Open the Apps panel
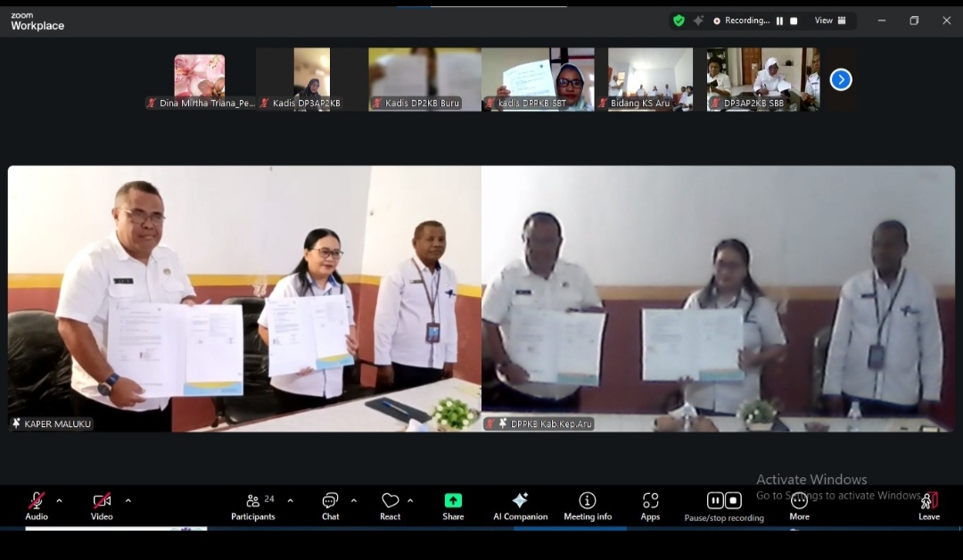This screenshot has width=963, height=560. (x=650, y=506)
